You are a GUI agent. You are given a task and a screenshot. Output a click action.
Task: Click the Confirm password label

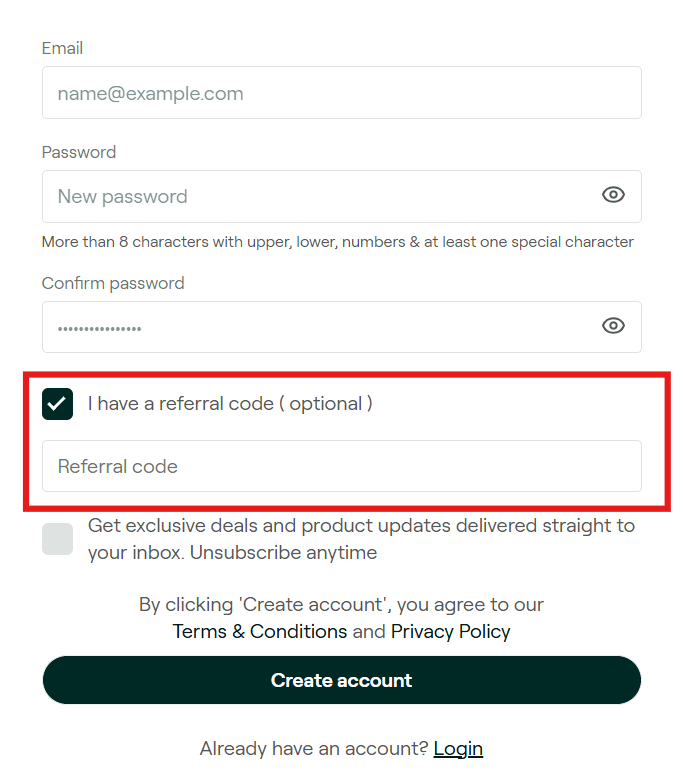point(113,283)
